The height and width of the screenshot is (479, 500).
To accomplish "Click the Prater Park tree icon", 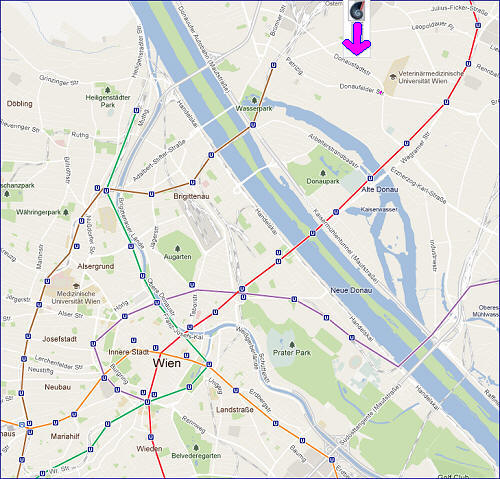I will tap(292, 345).
